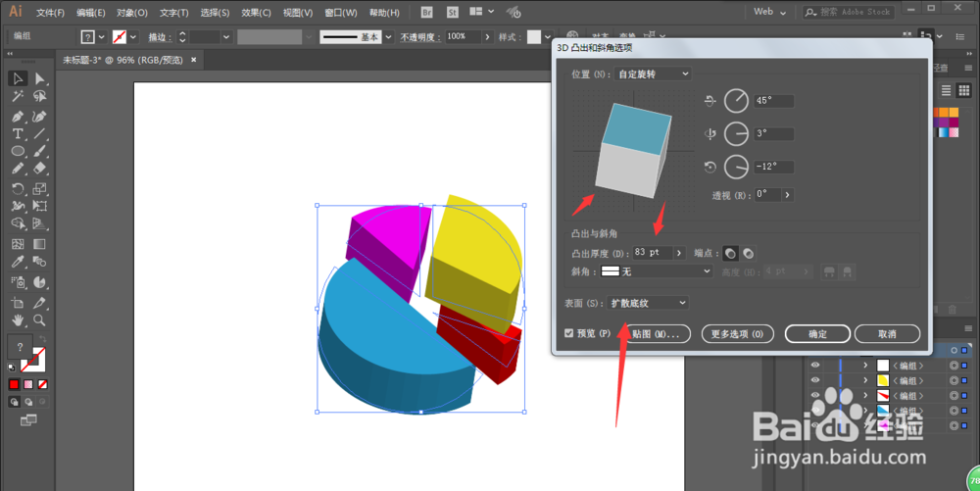Open the 对象(O) menu
Viewport: 980px width, 491px height.
(x=132, y=13)
